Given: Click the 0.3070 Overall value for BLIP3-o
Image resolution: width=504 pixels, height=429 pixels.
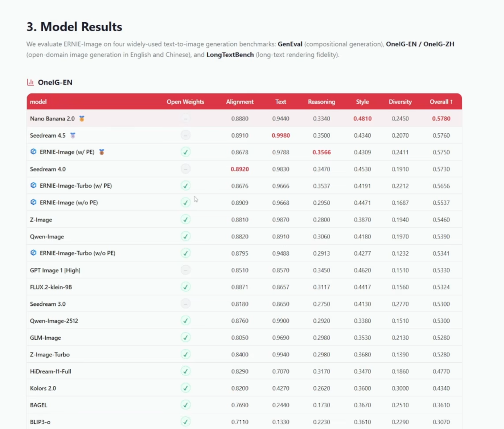Looking at the screenshot, I should pos(441,422).
